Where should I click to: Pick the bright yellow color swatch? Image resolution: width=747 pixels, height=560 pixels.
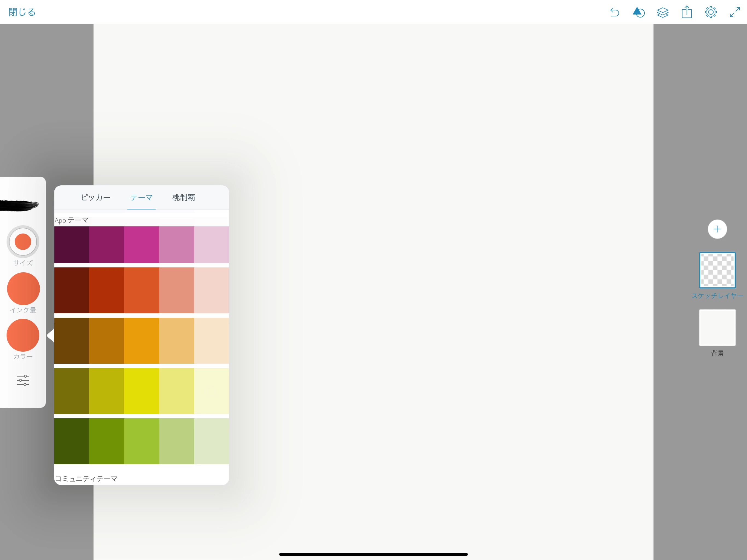click(x=141, y=391)
